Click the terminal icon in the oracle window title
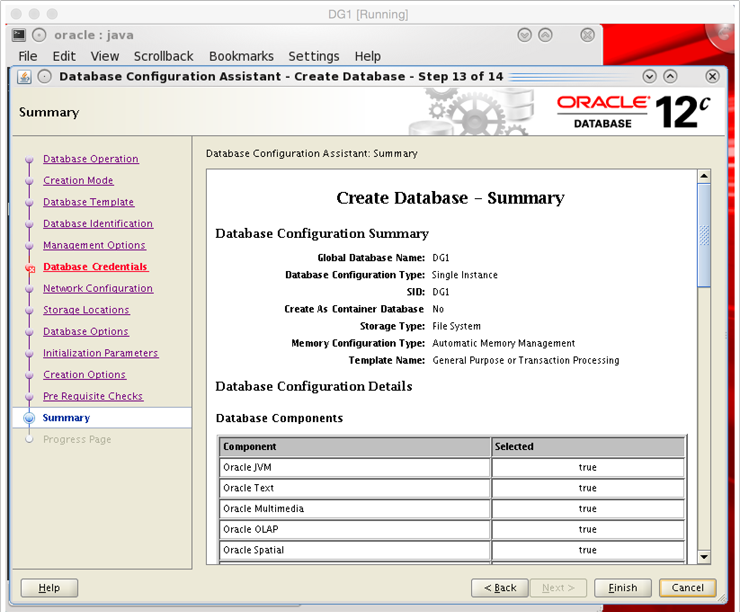The height and width of the screenshot is (612, 740). tap(20, 35)
